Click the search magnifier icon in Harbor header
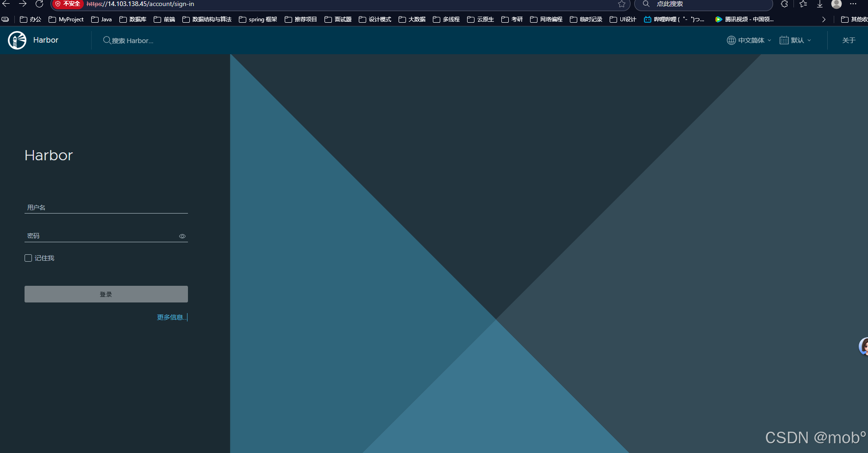Viewport: 868px width, 453px height. tap(107, 40)
